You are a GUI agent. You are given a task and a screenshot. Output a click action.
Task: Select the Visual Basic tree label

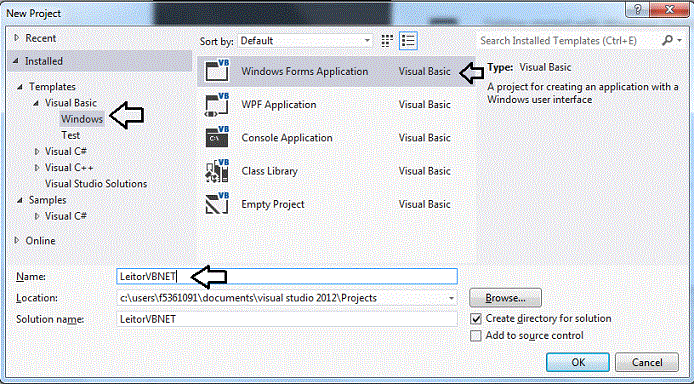point(71,103)
